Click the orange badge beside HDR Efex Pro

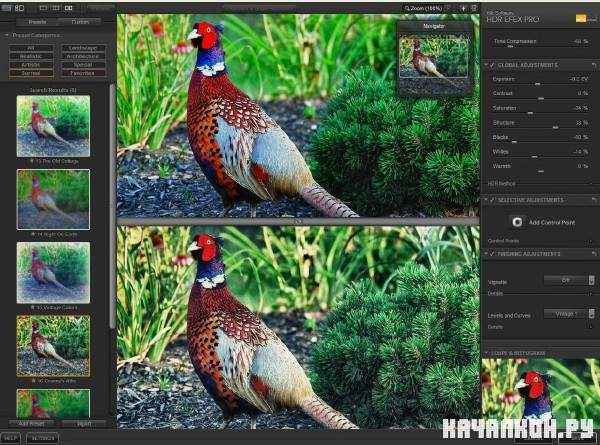tap(580, 18)
